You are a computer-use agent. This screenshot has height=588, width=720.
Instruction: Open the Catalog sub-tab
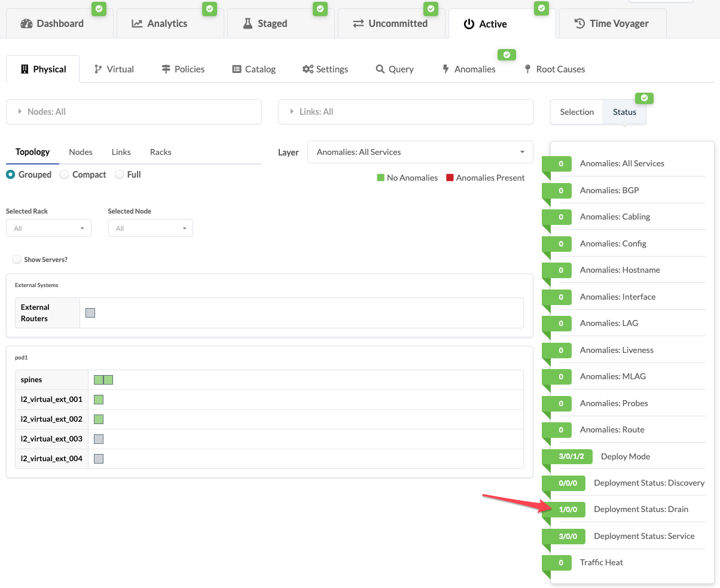click(x=254, y=69)
